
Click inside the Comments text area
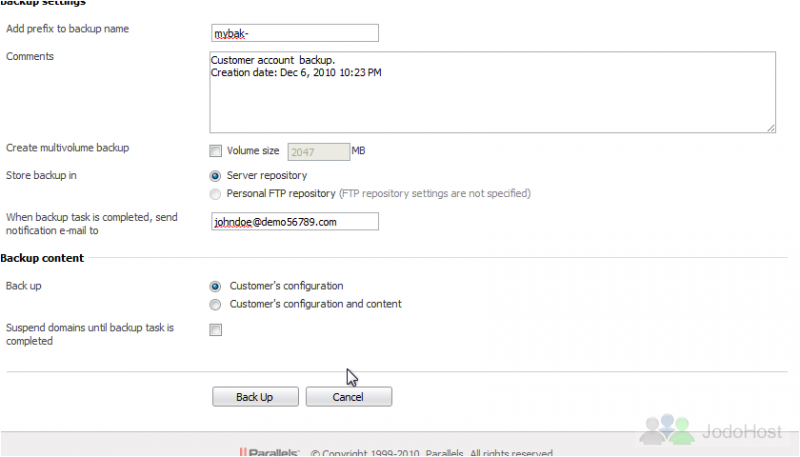click(x=492, y=92)
